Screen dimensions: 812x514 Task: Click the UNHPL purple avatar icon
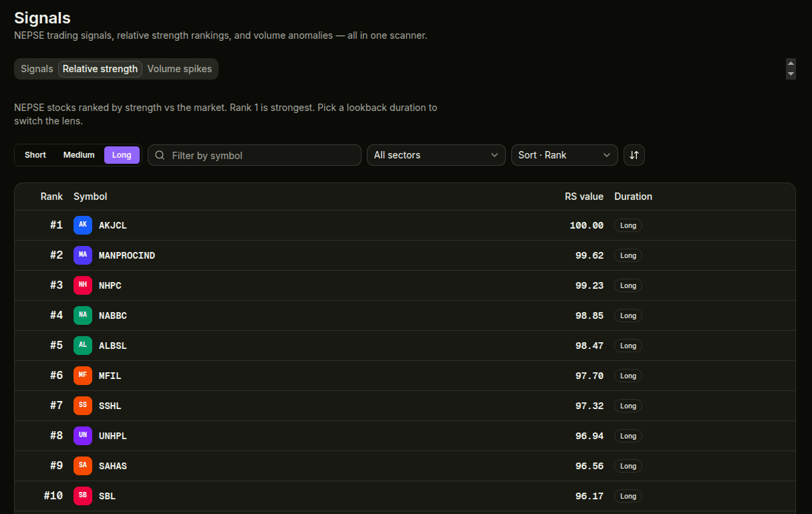click(x=83, y=436)
